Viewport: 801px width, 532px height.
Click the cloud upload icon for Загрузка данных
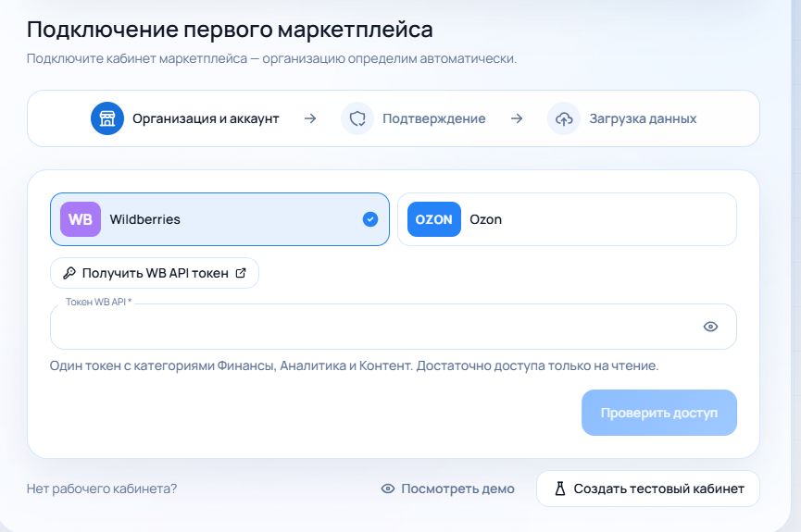tap(563, 118)
